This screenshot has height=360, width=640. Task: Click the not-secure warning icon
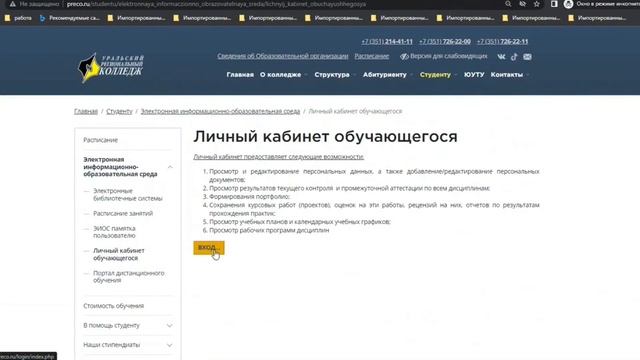tap(13, 4)
